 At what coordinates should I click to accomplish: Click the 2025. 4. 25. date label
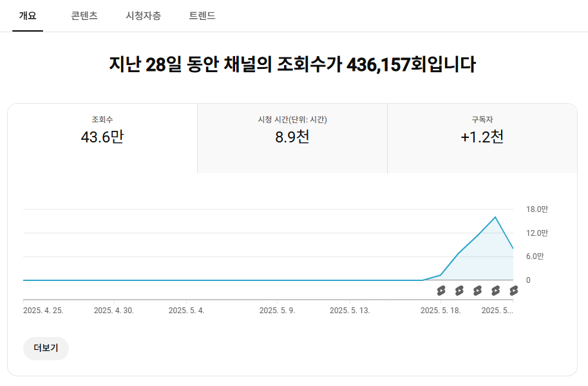click(x=43, y=311)
